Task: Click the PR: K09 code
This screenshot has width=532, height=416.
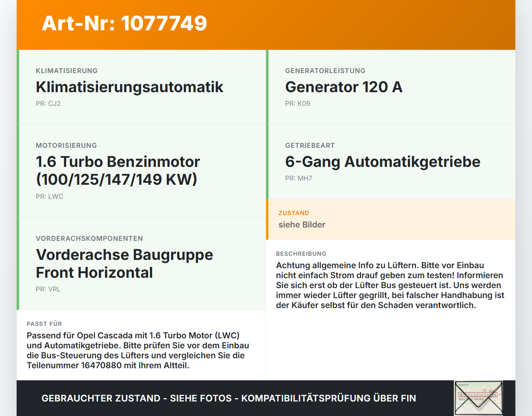Action: [x=298, y=104]
